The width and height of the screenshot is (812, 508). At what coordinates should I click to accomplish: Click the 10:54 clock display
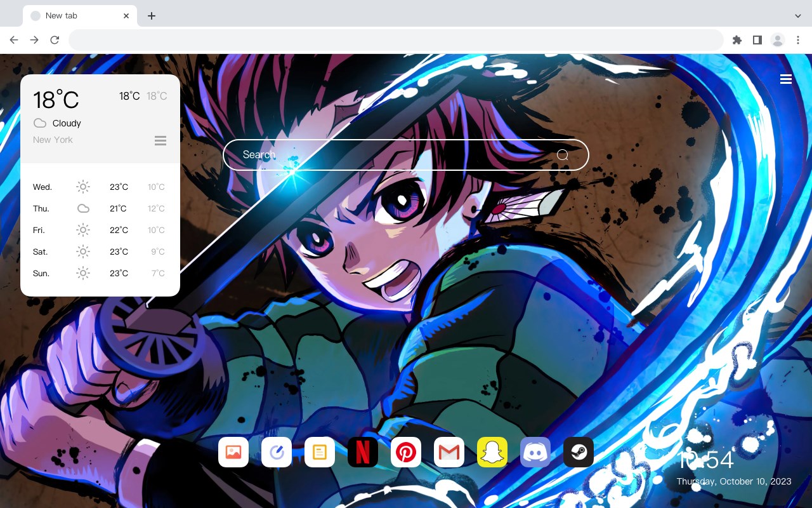705,460
